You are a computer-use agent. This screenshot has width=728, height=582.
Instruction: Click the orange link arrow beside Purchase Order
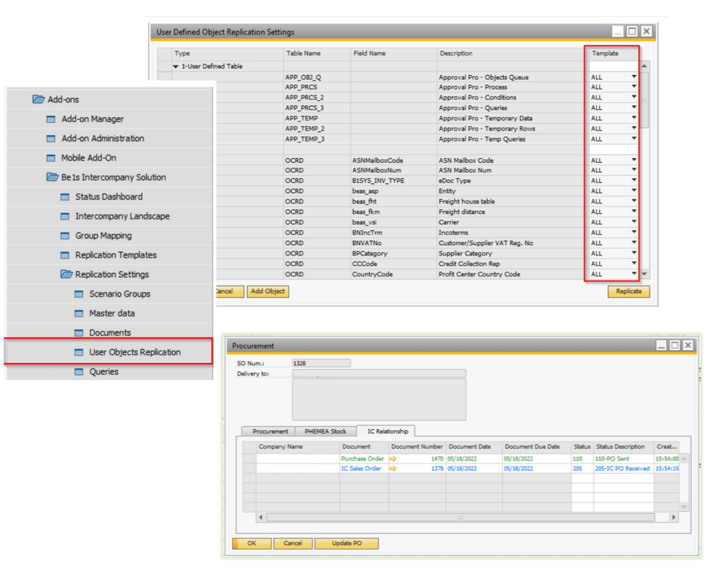pos(393,458)
